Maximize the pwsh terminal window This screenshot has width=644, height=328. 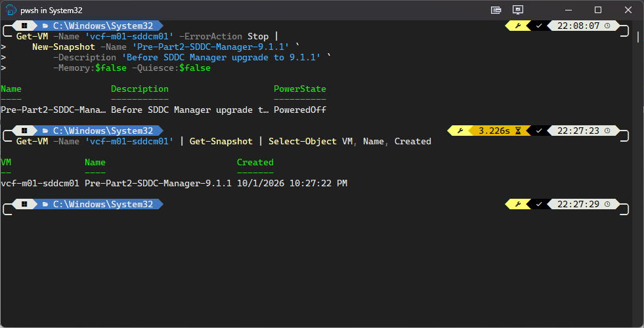(598, 10)
